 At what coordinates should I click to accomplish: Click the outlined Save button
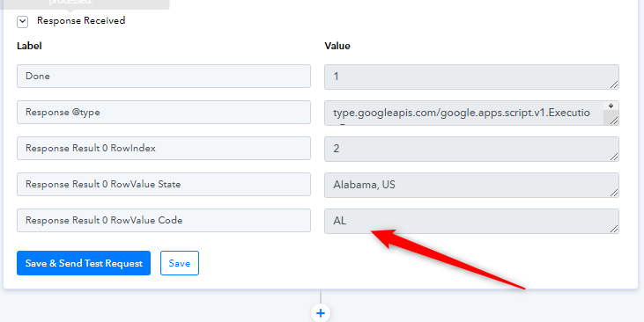180,263
